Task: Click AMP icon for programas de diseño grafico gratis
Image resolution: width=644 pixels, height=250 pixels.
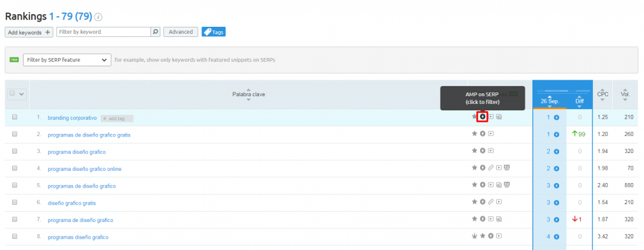Action: pyautogui.click(x=482, y=133)
